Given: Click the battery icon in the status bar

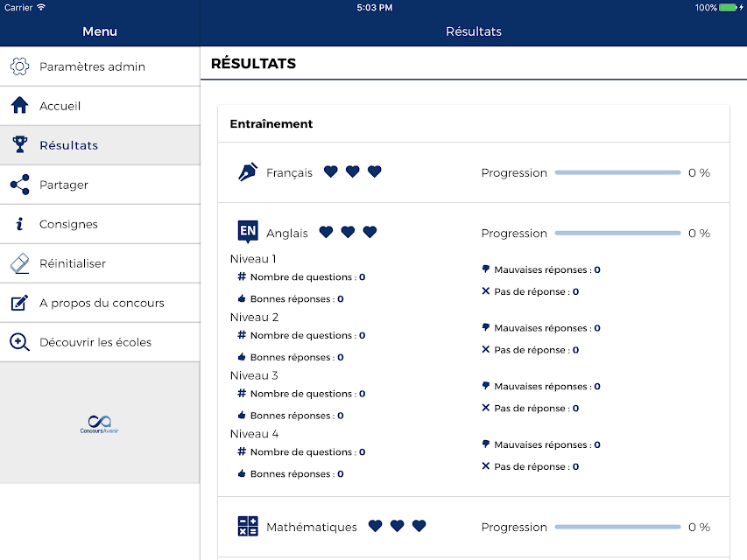Looking at the screenshot, I should pos(728,8).
